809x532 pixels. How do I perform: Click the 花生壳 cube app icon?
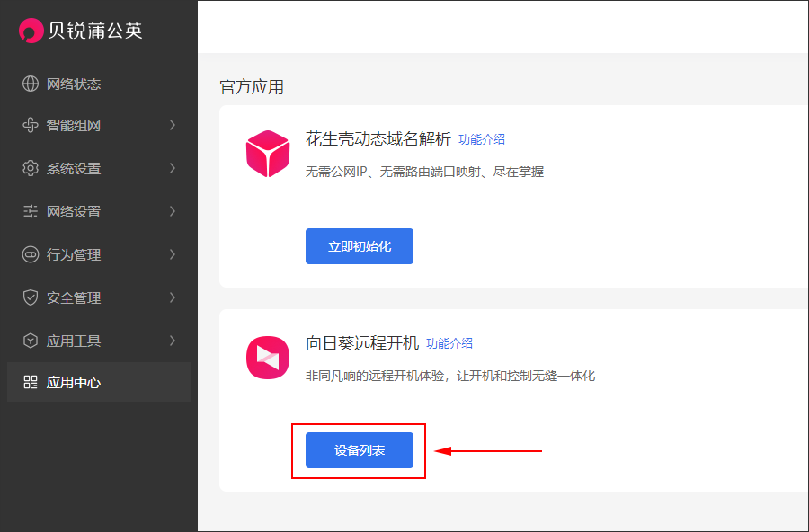268,154
